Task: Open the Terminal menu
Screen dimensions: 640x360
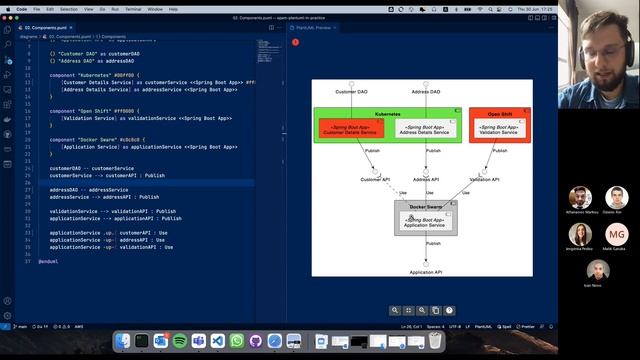Action: (133, 9)
